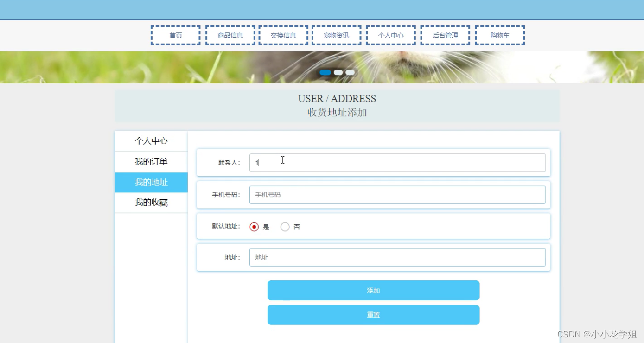Open the 购物车 (Shopping Cart)
The height and width of the screenshot is (343, 644).
point(499,35)
